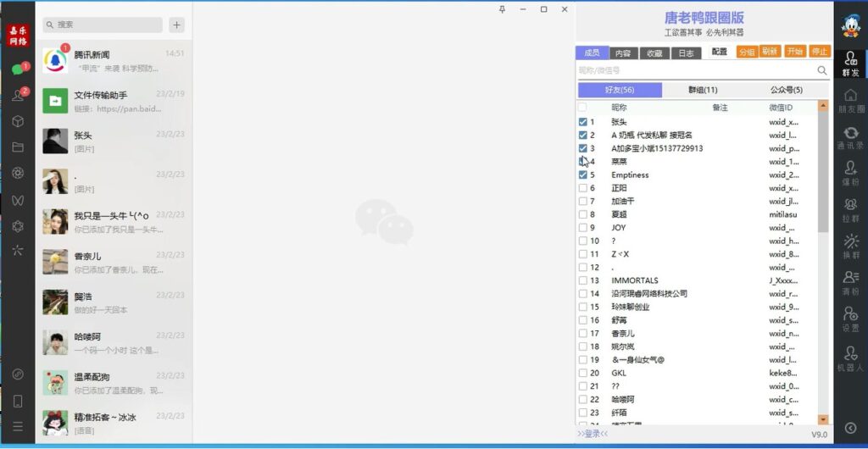This screenshot has height=449, width=868.
Task: Toggle the select-all checkbox in header row
Action: tap(582, 108)
